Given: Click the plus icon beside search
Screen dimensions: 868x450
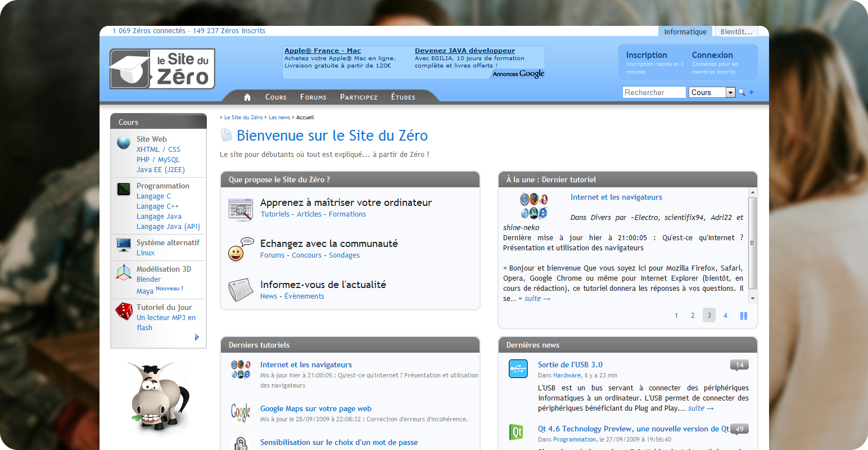Looking at the screenshot, I should click(752, 92).
